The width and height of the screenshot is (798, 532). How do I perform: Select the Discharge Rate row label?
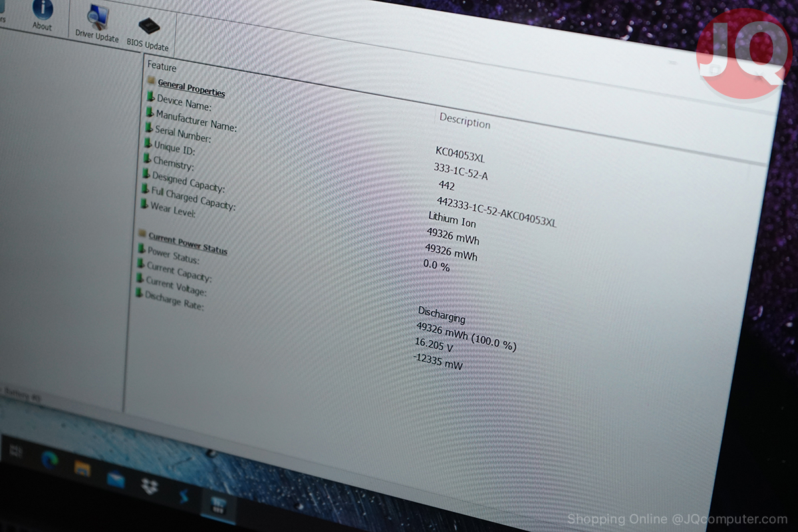174,301
